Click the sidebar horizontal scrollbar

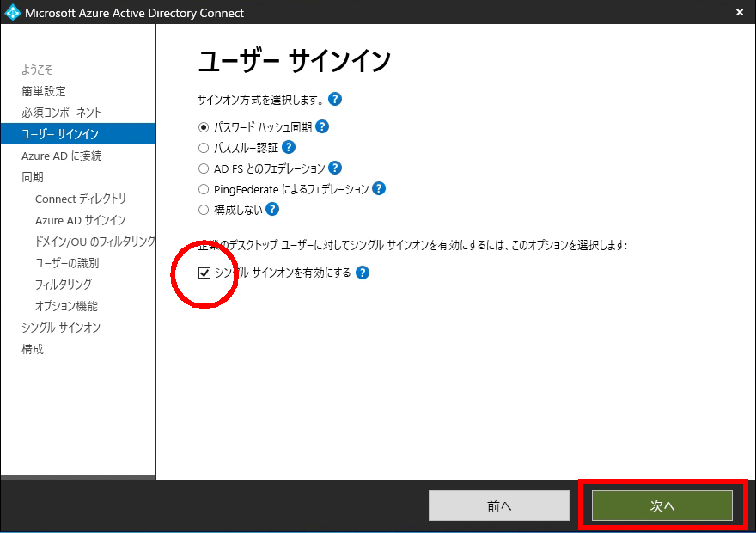pyautogui.click(x=77, y=477)
